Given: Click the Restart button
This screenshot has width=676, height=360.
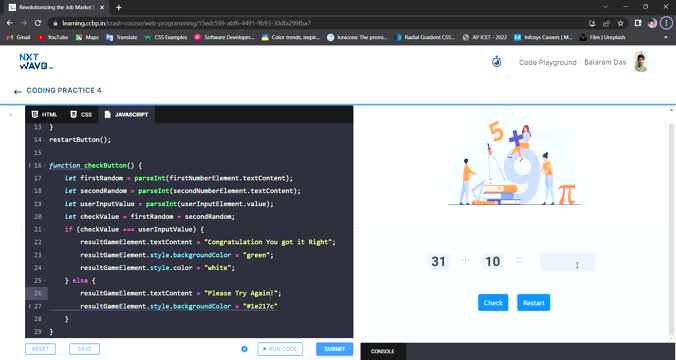Looking at the screenshot, I should (534, 303).
